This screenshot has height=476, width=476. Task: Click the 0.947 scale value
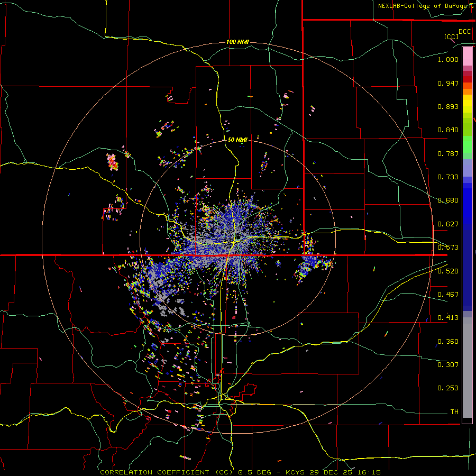click(x=448, y=83)
